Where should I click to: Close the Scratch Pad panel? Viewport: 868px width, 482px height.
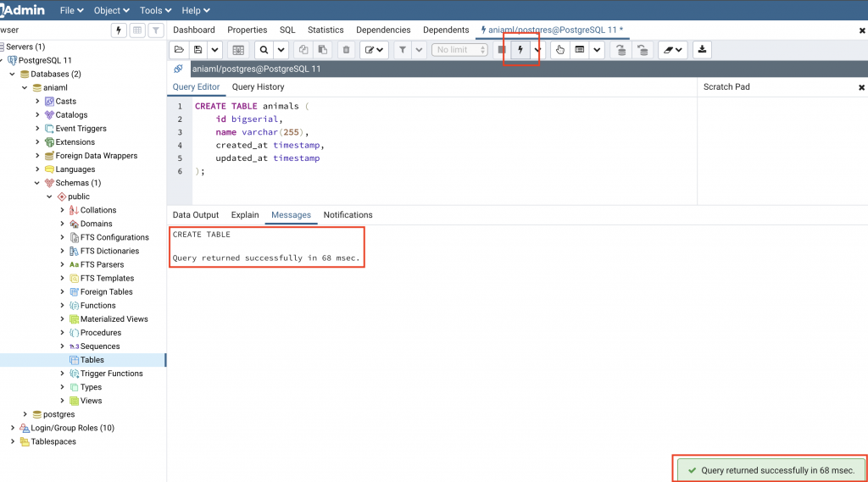click(x=861, y=87)
